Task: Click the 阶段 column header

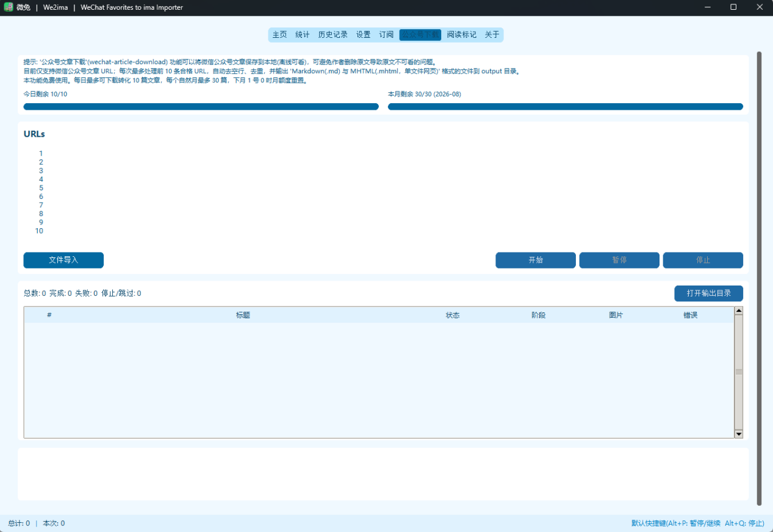Action: (539, 315)
